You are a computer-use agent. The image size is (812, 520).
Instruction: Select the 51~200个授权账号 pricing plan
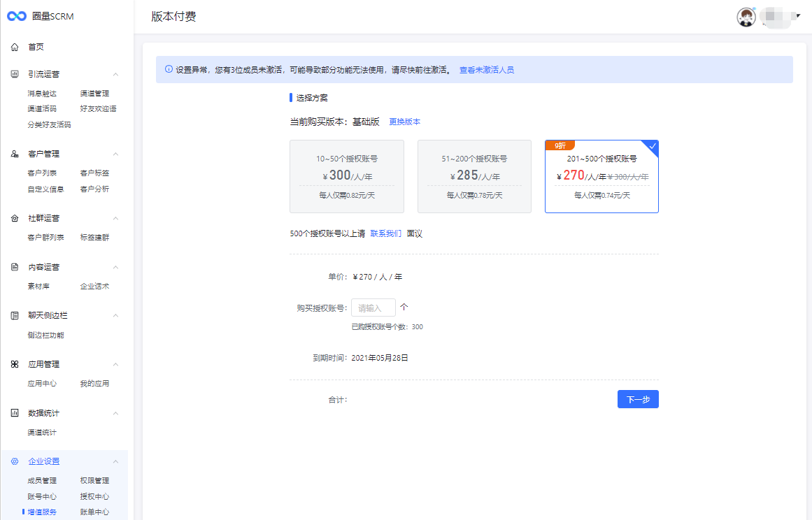coord(474,176)
